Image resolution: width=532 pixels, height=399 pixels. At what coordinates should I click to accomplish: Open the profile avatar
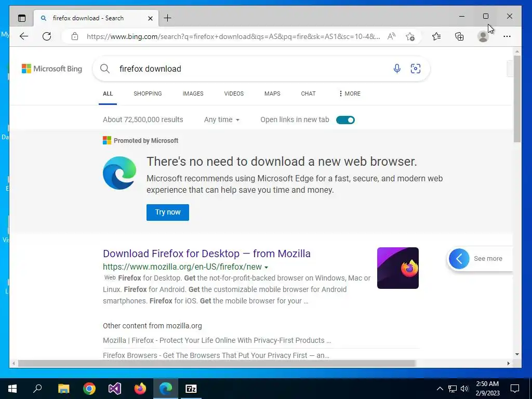coord(483,36)
